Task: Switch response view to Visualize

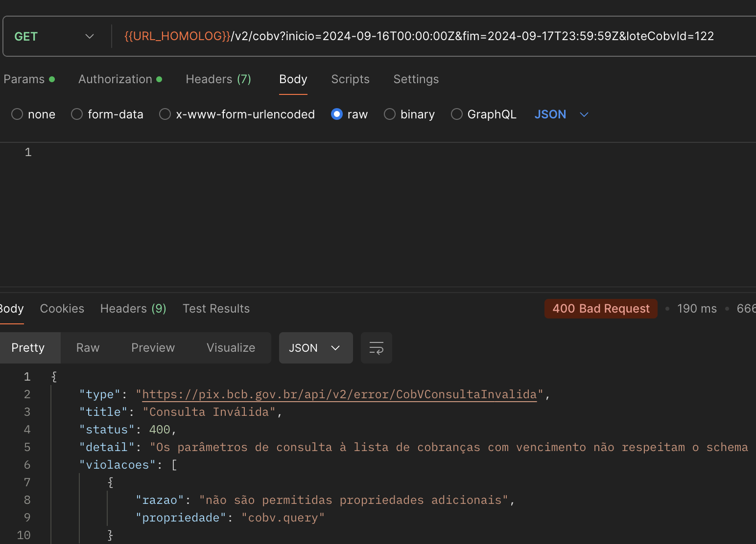Action: click(231, 348)
